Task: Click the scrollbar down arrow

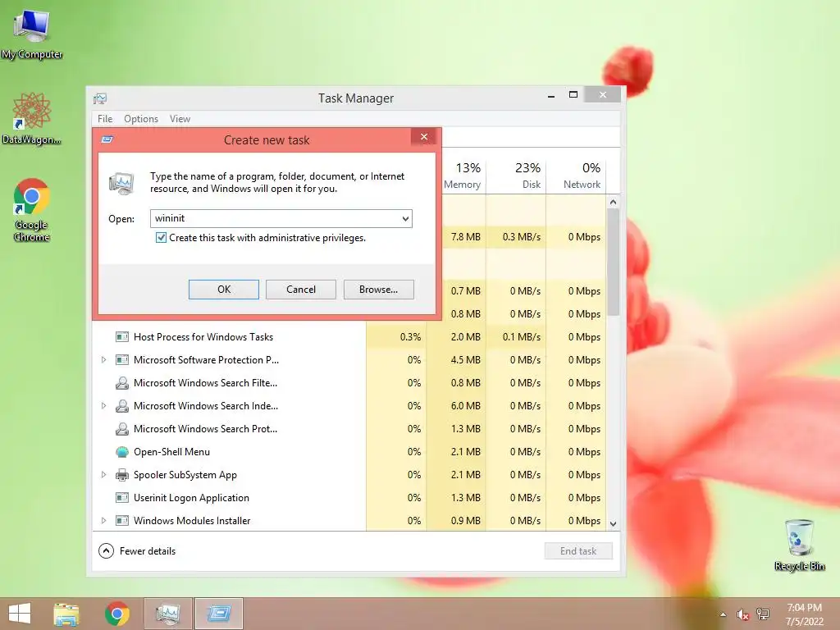Action: 614,524
